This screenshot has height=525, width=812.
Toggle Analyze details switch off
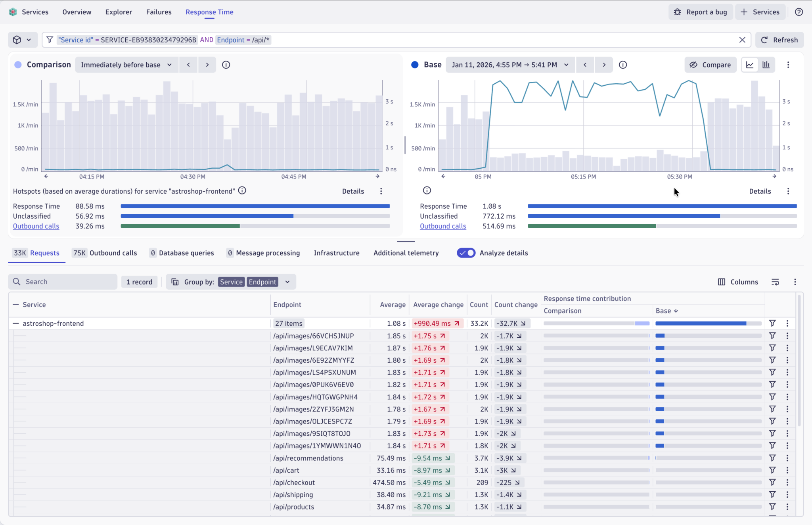(x=466, y=253)
